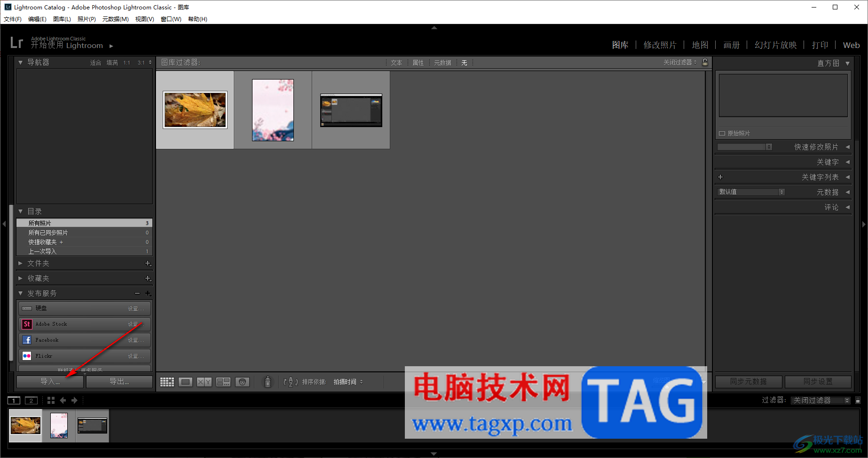This screenshot has height=458, width=868.
Task: Set navigator zoom to Fit (适合)
Action: (x=95, y=63)
